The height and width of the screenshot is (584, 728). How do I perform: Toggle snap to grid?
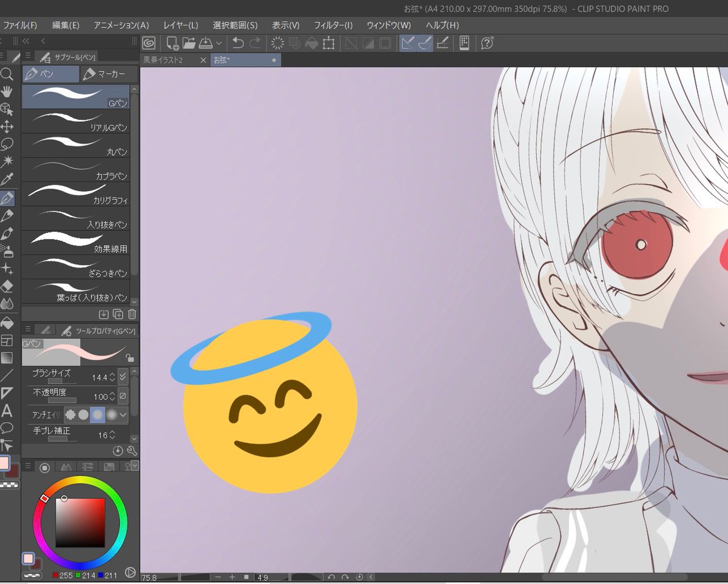442,43
